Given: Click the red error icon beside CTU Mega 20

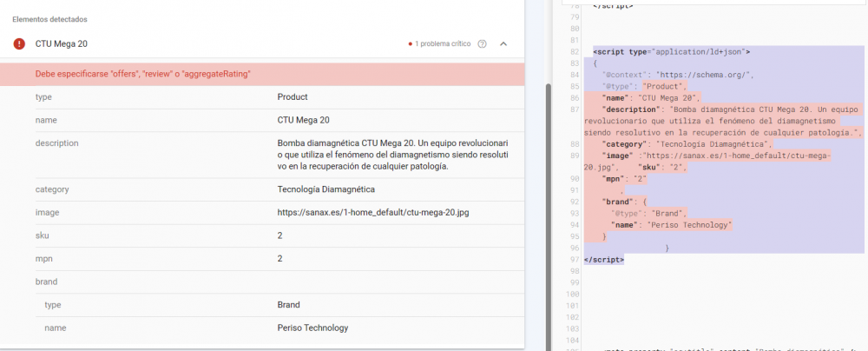Looking at the screenshot, I should pyautogui.click(x=19, y=43).
